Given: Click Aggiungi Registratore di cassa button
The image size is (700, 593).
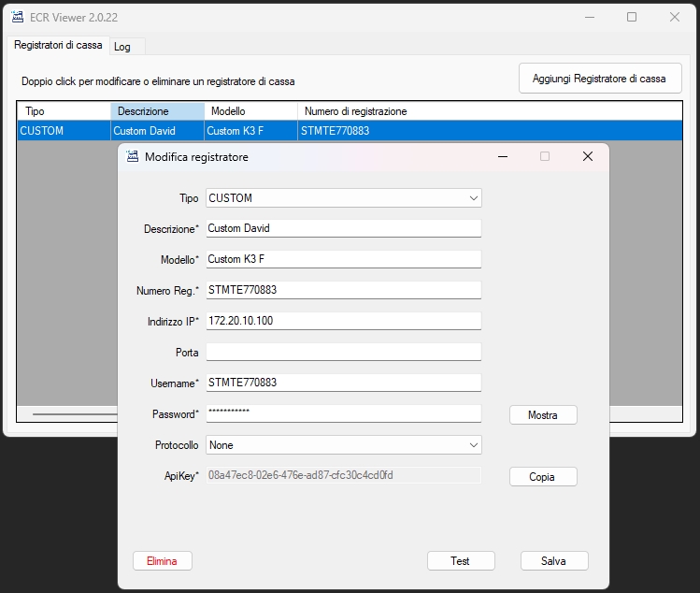Looking at the screenshot, I should click(x=599, y=79).
